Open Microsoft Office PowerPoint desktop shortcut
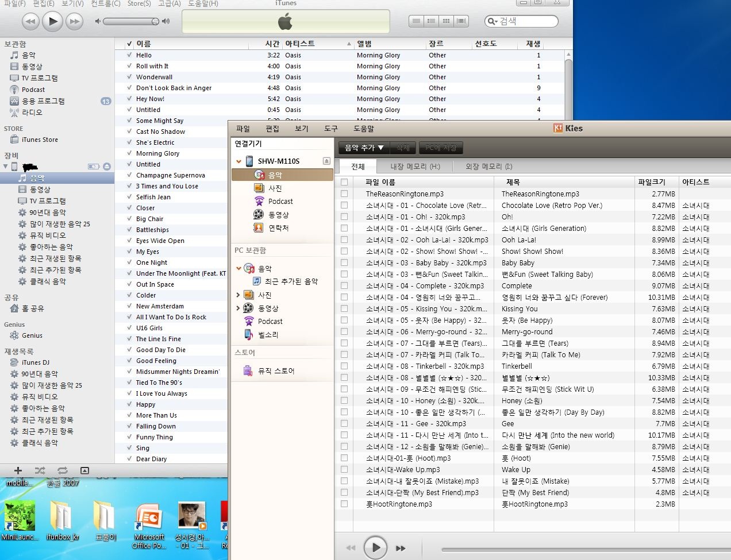This screenshot has height=560, width=731. coord(149,526)
